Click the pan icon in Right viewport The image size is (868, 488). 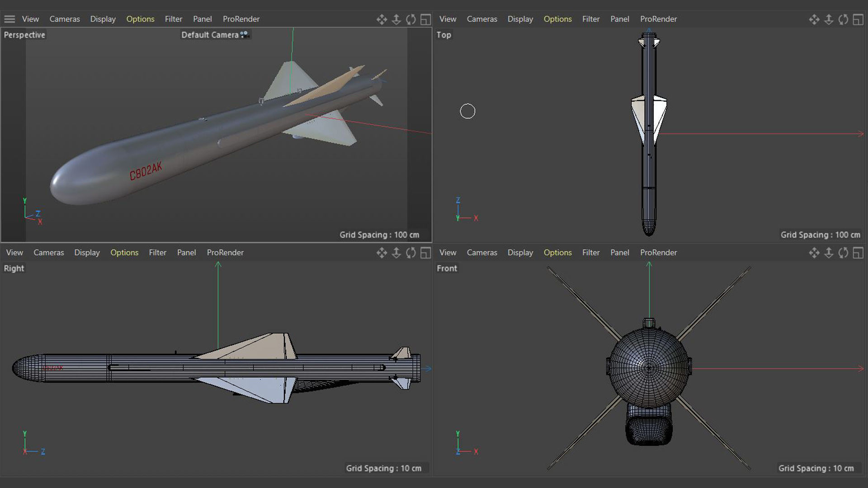[382, 253]
